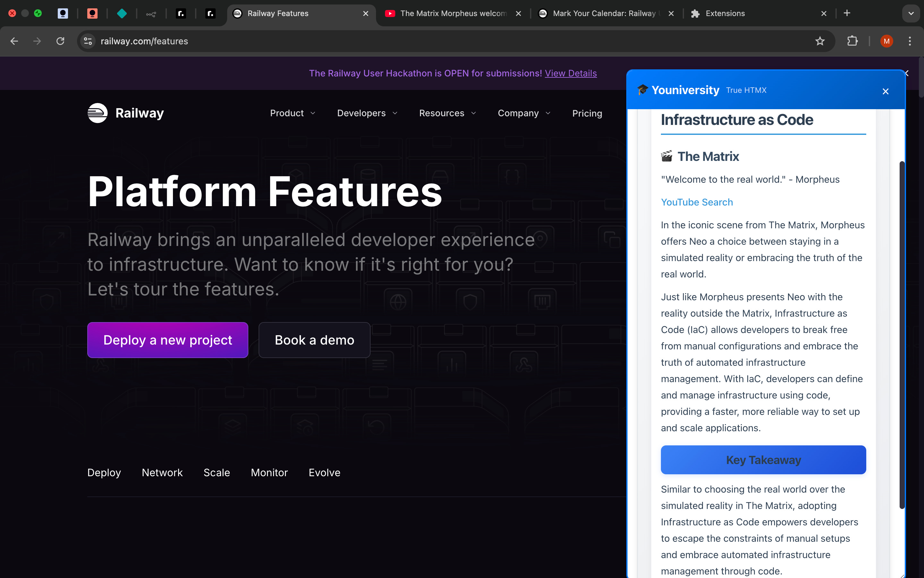The image size is (924, 578).
Task: Open a new browser tab
Action: (847, 13)
